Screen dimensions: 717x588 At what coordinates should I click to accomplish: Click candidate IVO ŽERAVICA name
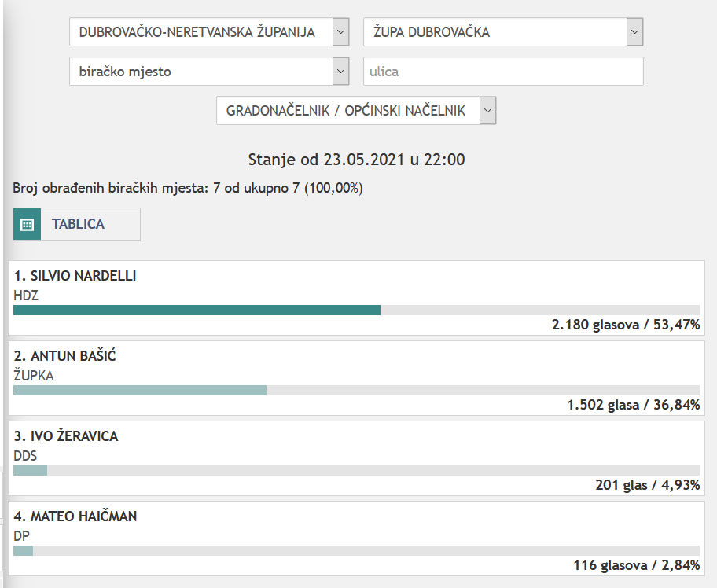66,436
